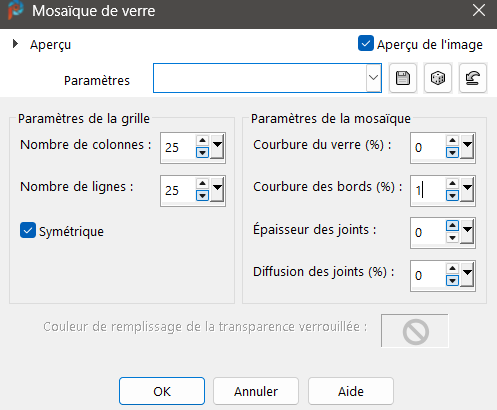497x410 pixels.
Task: Click the save preset floppy disk icon
Action: (403, 78)
